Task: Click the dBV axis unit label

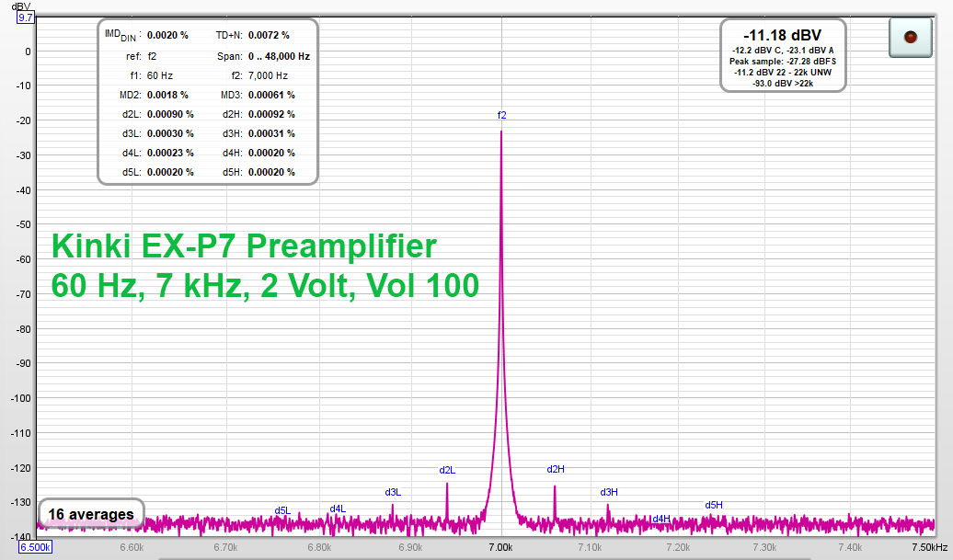Action: pyautogui.click(x=20, y=6)
